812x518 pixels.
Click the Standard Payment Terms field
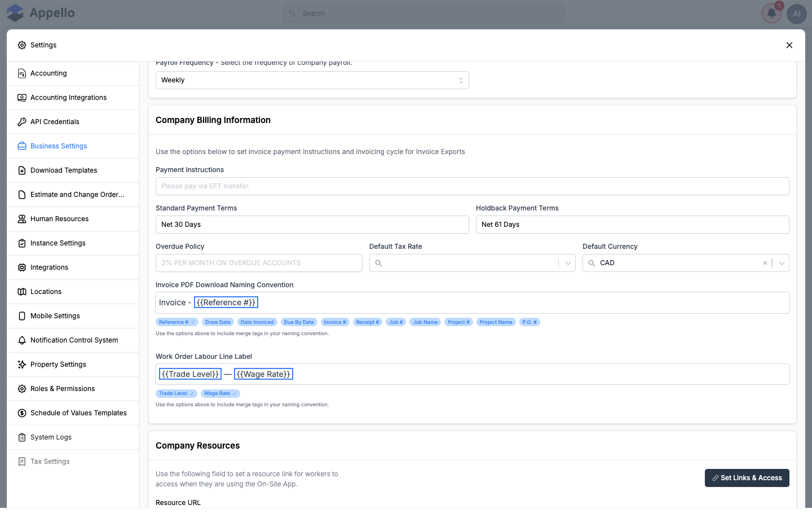point(312,225)
